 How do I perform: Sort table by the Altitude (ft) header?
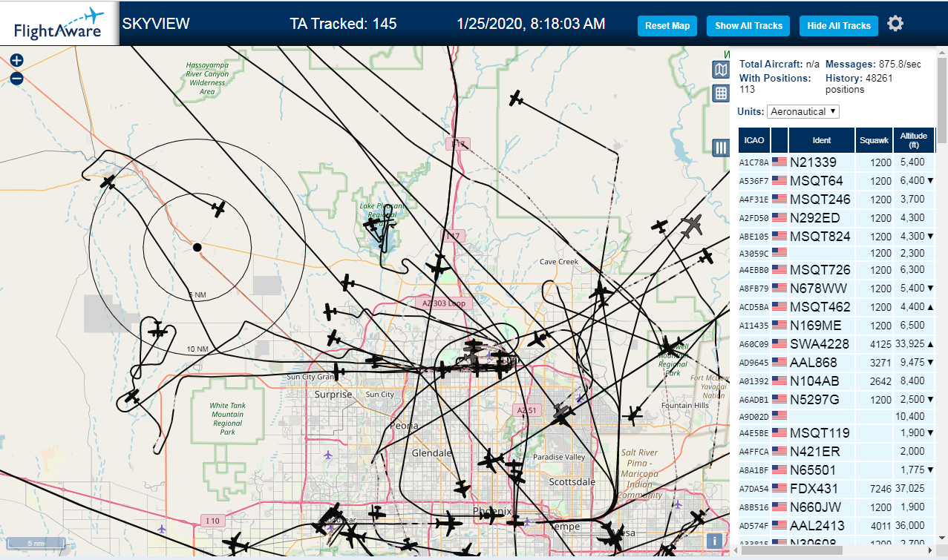[x=914, y=139]
